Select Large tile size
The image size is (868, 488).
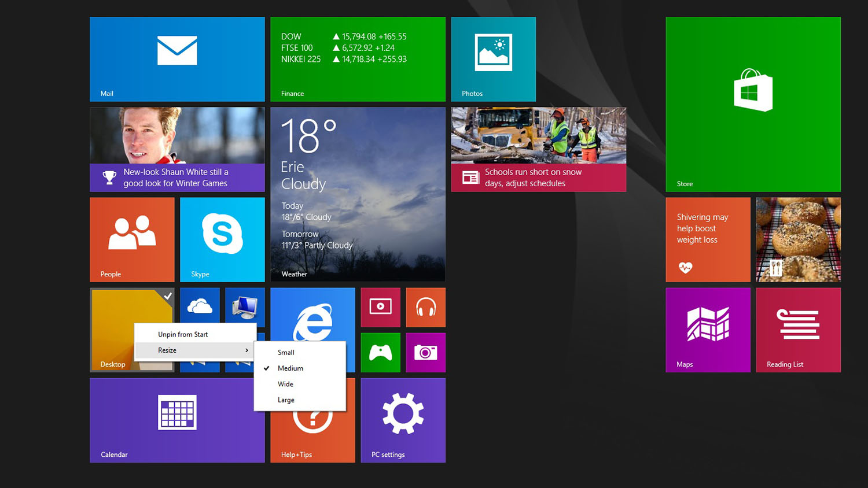(x=300, y=400)
